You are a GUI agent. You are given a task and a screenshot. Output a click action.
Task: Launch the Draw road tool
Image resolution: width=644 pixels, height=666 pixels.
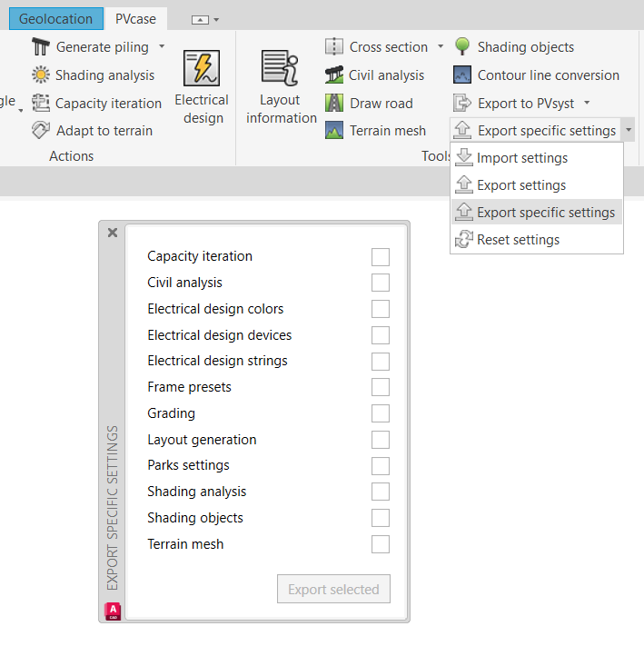tap(335, 104)
